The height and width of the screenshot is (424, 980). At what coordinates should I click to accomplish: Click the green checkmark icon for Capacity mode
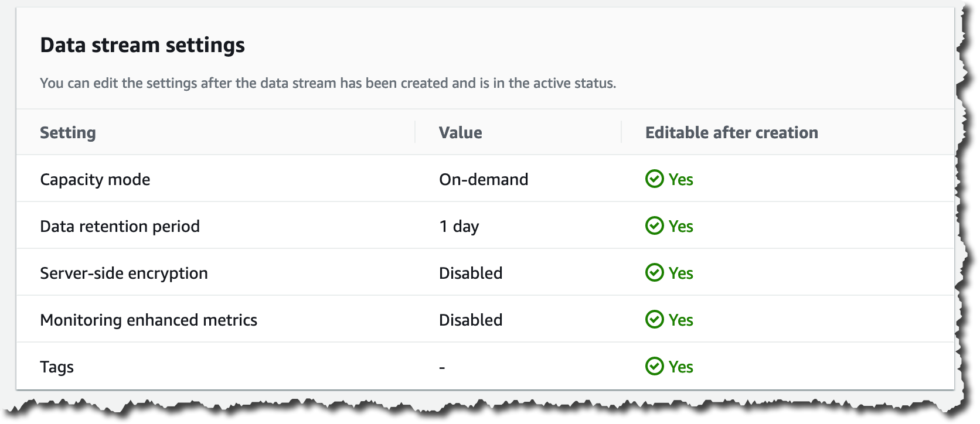(x=654, y=179)
